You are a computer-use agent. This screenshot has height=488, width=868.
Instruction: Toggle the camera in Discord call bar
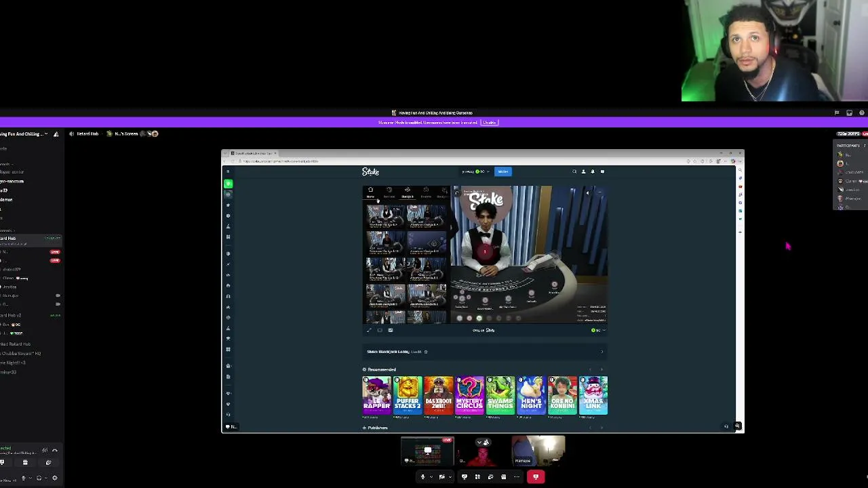pos(441,477)
